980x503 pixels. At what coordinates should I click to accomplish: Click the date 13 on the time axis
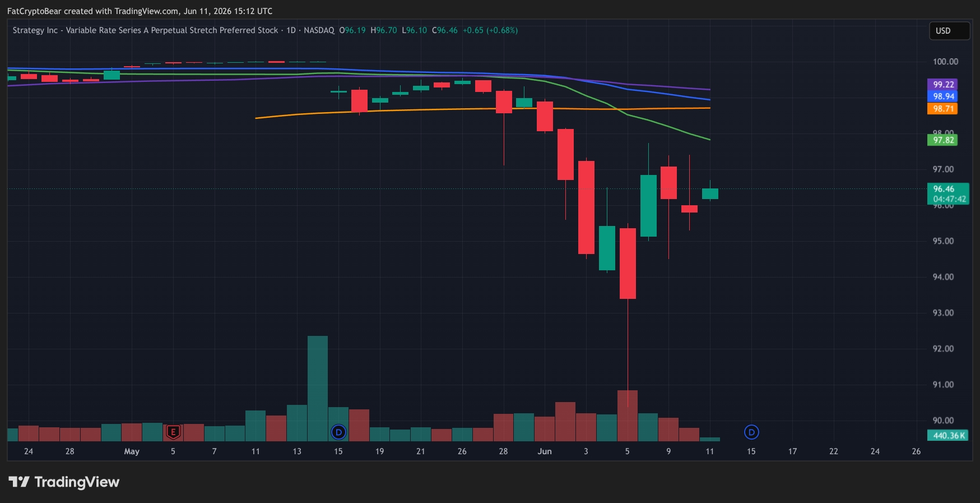coord(297,451)
